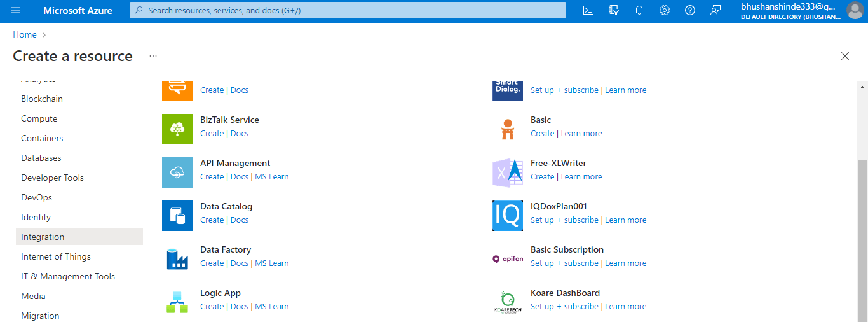Open the portal hamburger menu

coord(15,10)
